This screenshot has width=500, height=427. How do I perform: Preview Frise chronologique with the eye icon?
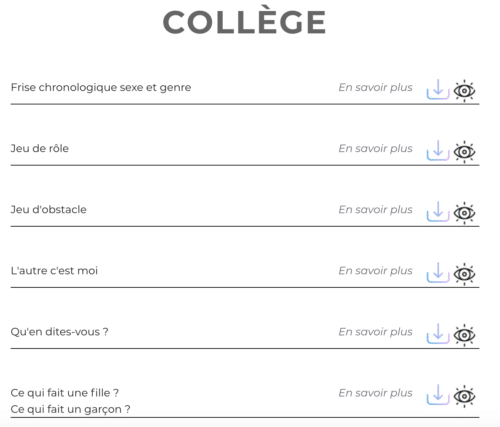pos(464,91)
